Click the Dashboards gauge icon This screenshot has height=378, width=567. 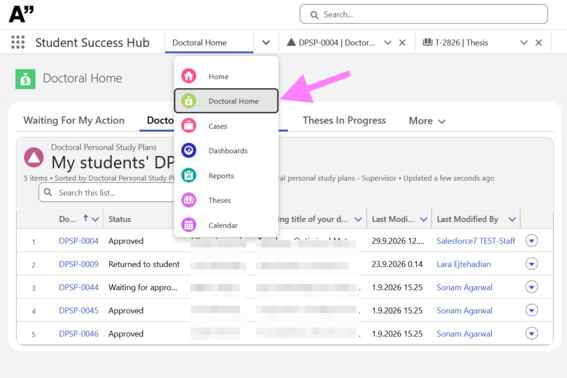coord(189,150)
